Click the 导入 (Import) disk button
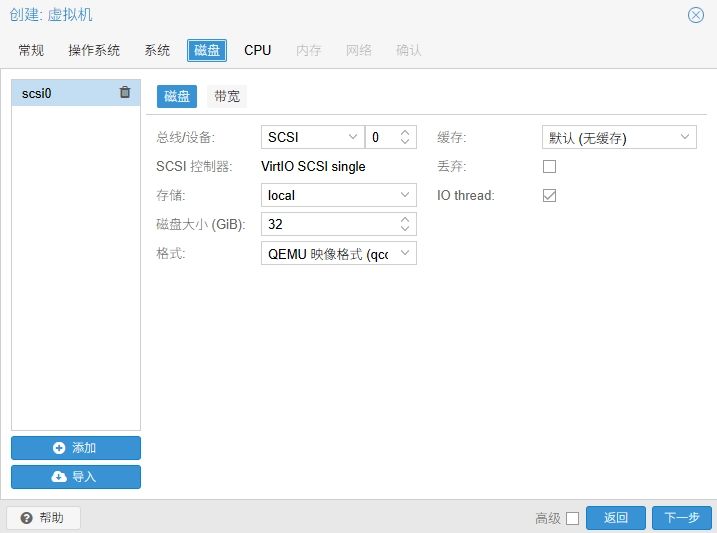The image size is (717, 533). click(76, 477)
